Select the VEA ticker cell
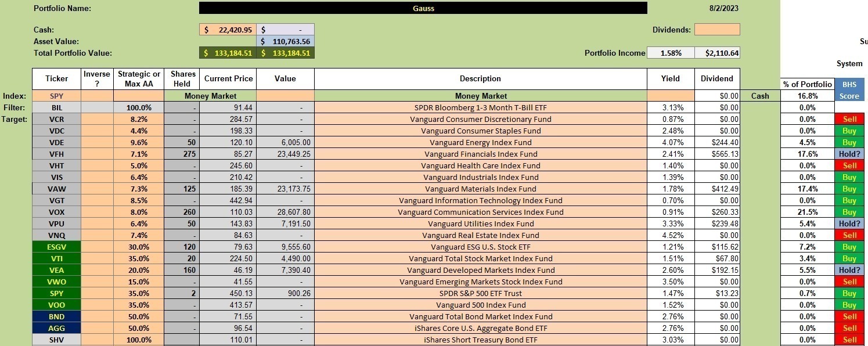 pyautogui.click(x=56, y=270)
